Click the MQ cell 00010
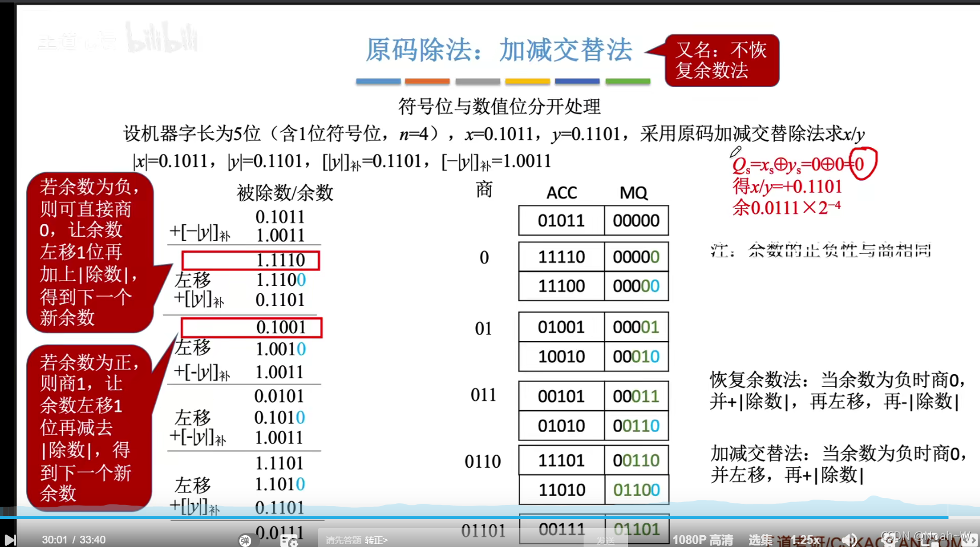Screen dimensions: 980x547 pos(636,356)
